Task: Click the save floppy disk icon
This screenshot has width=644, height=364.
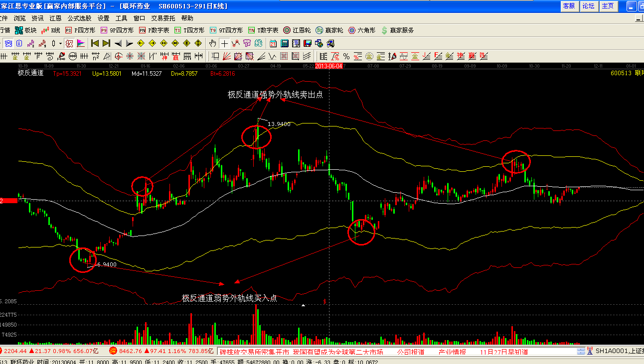Action: click(x=307, y=43)
